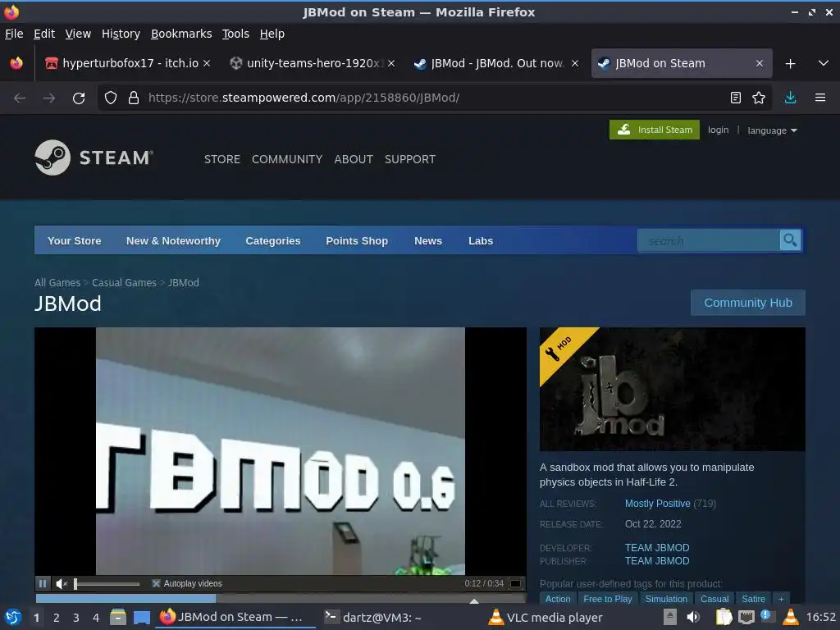The image size is (840, 630).
Task: Select the Simulation tag
Action: (666, 599)
